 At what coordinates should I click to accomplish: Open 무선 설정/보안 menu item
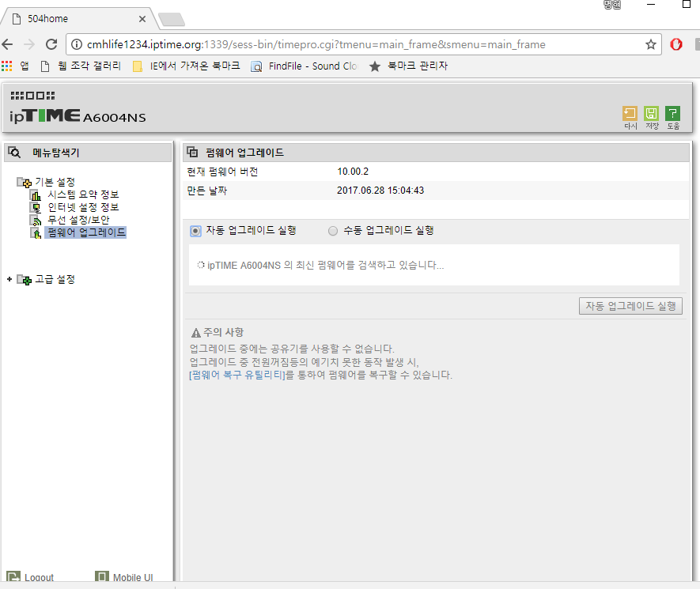[78, 220]
